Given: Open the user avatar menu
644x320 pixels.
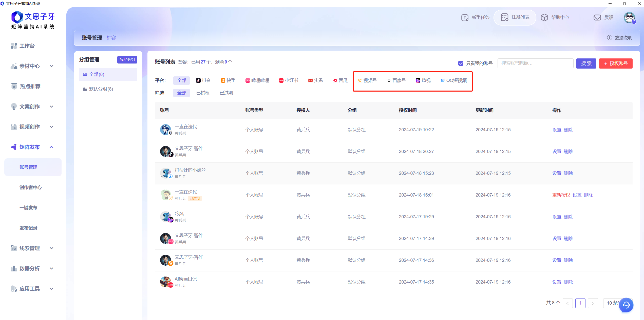Looking at the screenshot, I should click(629, 17).
